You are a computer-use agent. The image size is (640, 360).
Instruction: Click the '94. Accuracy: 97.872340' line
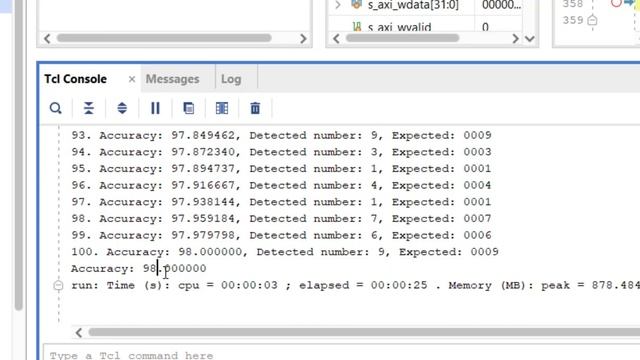[x=282, y=152]
